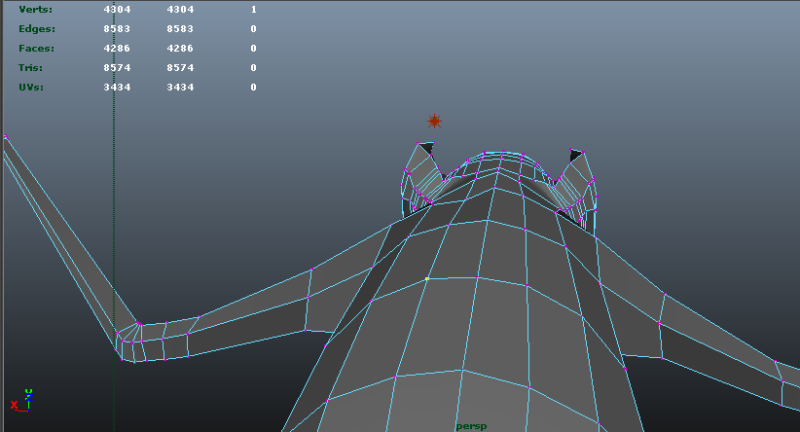Select the red point light locator
800x432 pixels.
(434, 121)
